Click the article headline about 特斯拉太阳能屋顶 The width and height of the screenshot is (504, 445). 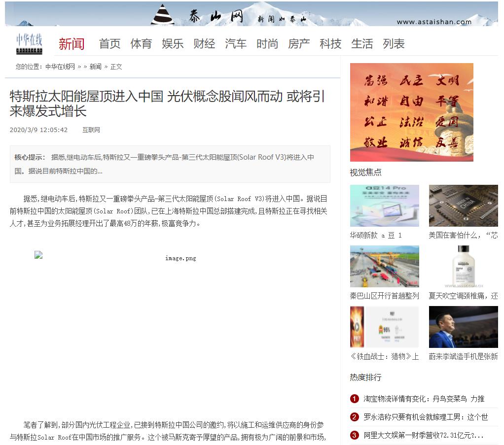tap(167, 103)
